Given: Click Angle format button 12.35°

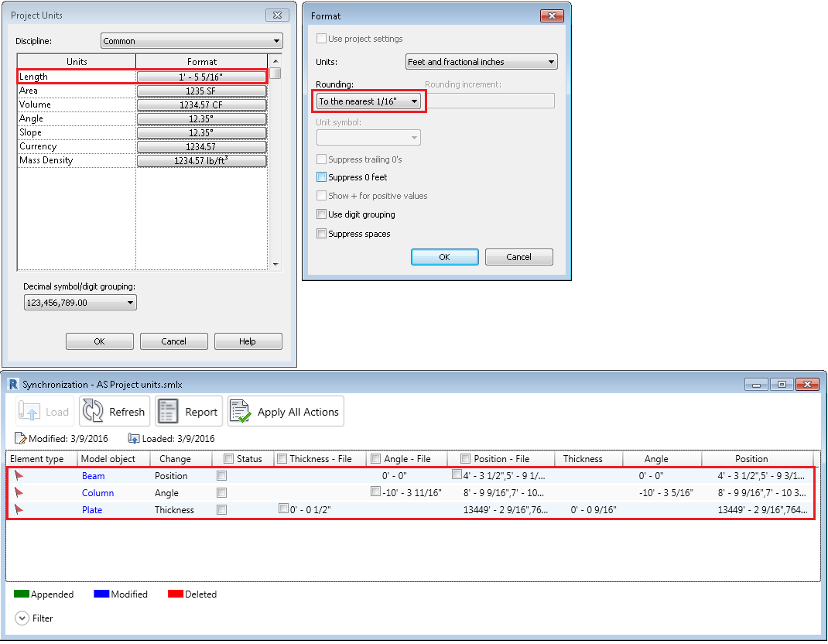Looking at the screenshot, I should pyautogui.click(x=201, y=119).
